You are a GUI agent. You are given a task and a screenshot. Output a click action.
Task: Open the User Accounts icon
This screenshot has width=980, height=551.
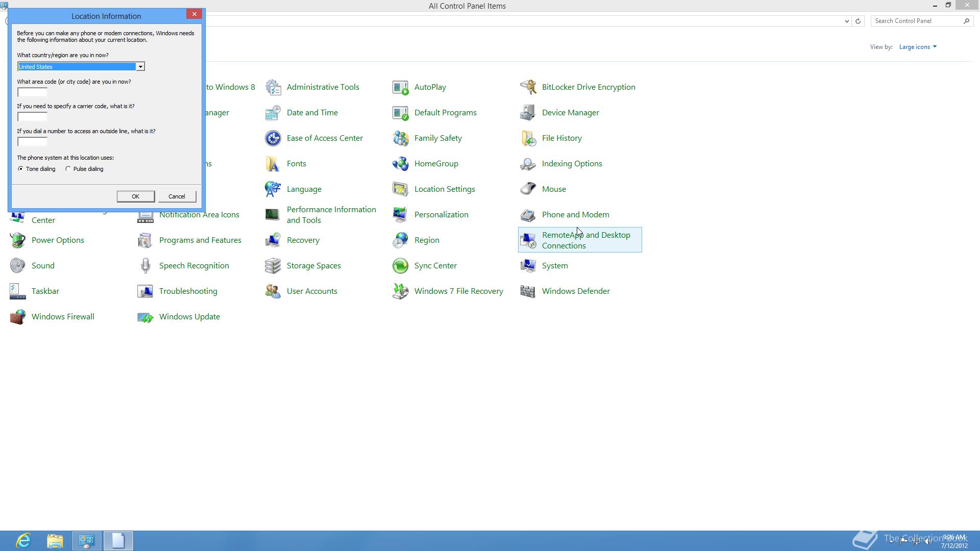(273, 291)
